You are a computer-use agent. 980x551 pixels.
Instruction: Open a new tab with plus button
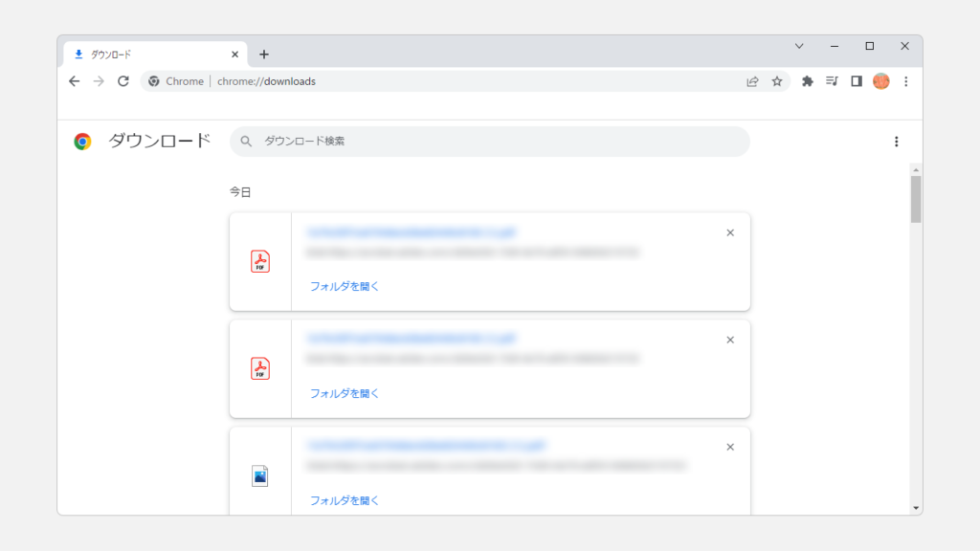264,55
